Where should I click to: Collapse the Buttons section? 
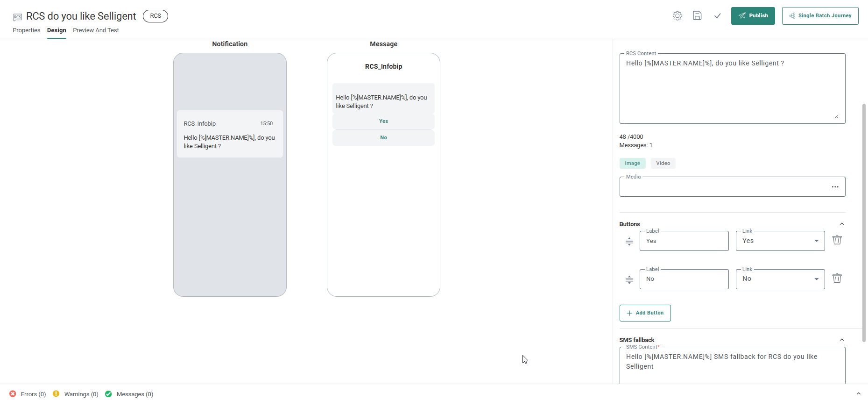(x=841, y=224)
